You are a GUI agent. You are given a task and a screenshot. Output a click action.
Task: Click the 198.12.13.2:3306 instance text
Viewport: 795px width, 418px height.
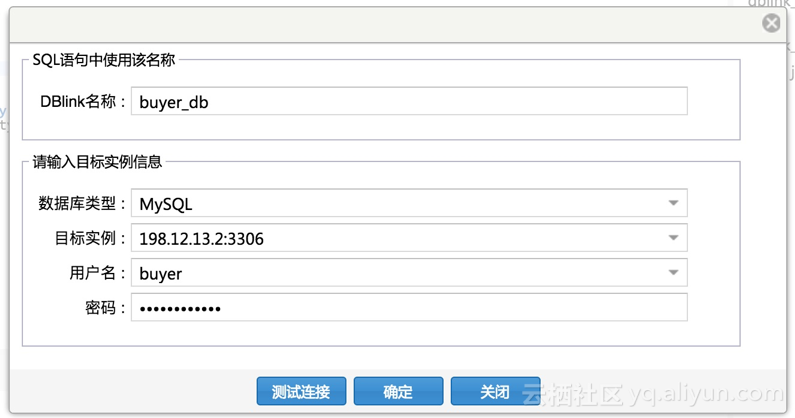click(x=201, y=238)
